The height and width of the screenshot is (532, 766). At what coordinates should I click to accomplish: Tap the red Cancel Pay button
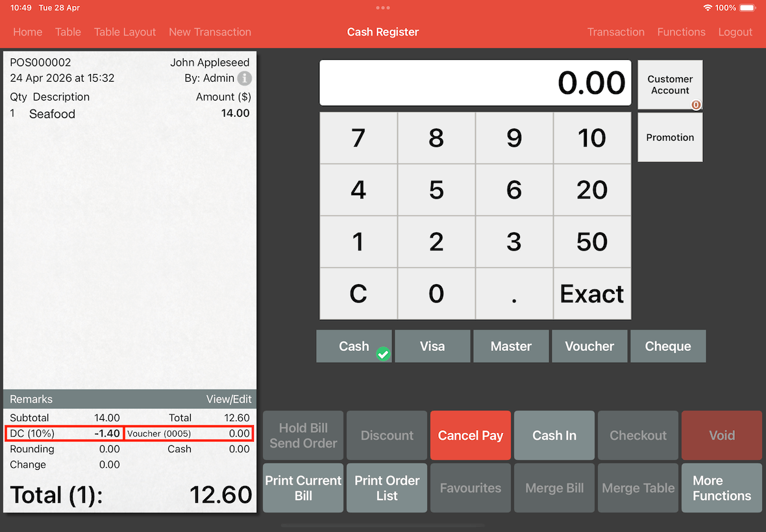point(471,435)
